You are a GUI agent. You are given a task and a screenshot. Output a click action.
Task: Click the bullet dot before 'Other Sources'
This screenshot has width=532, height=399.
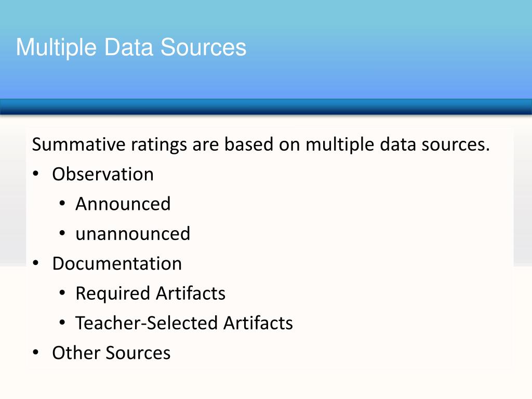[36, 354]
